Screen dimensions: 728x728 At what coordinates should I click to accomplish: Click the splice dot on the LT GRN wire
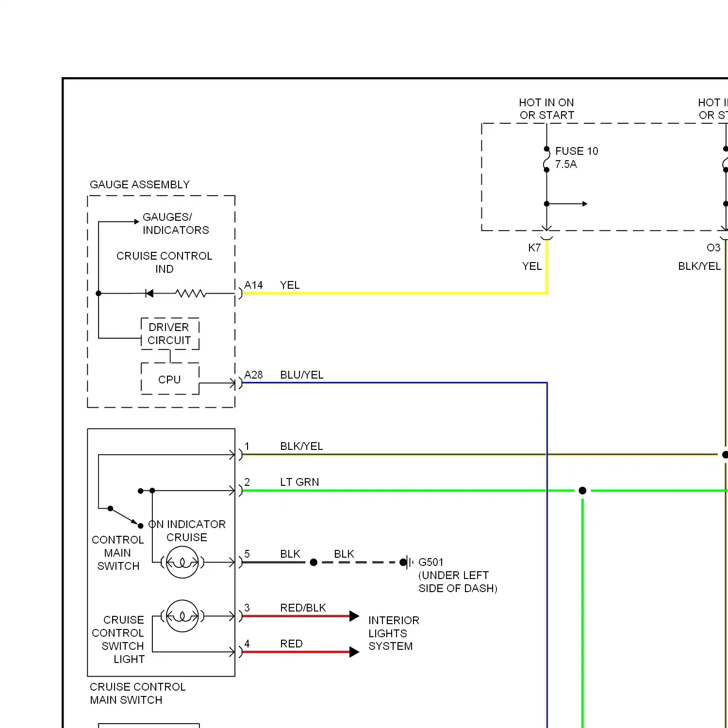point(582,491)
